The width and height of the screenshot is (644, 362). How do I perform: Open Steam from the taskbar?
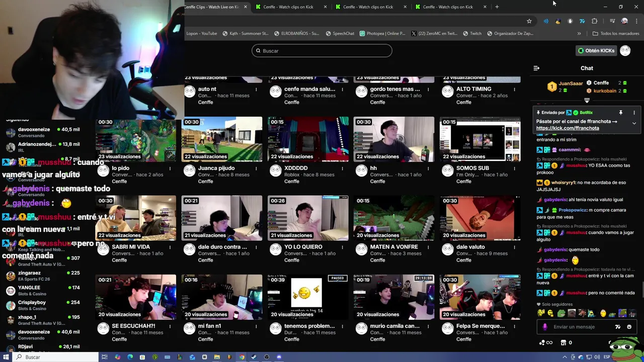[x=254, y=357]
